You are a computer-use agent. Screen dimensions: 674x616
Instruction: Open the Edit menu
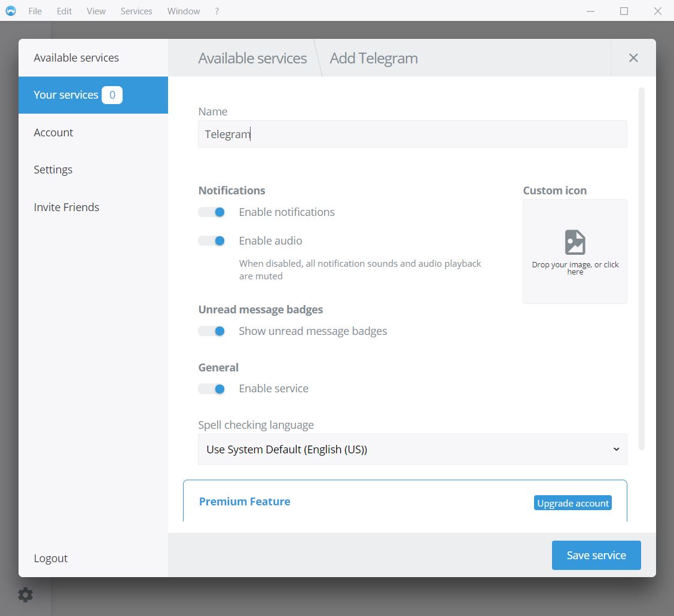(64, 11)
